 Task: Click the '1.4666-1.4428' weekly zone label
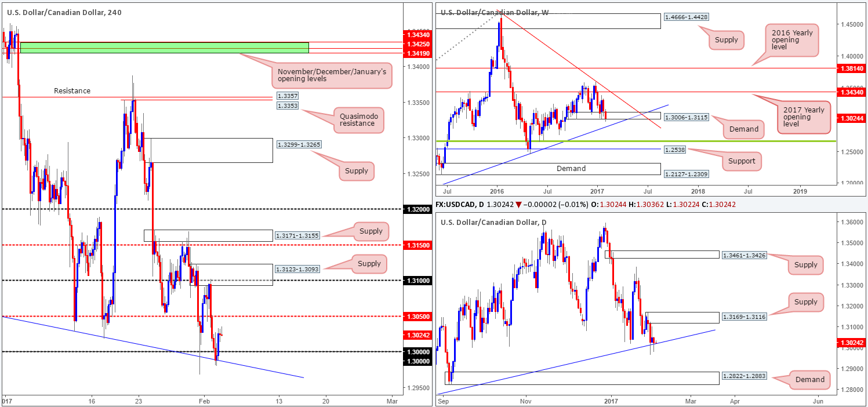point(686,17)
